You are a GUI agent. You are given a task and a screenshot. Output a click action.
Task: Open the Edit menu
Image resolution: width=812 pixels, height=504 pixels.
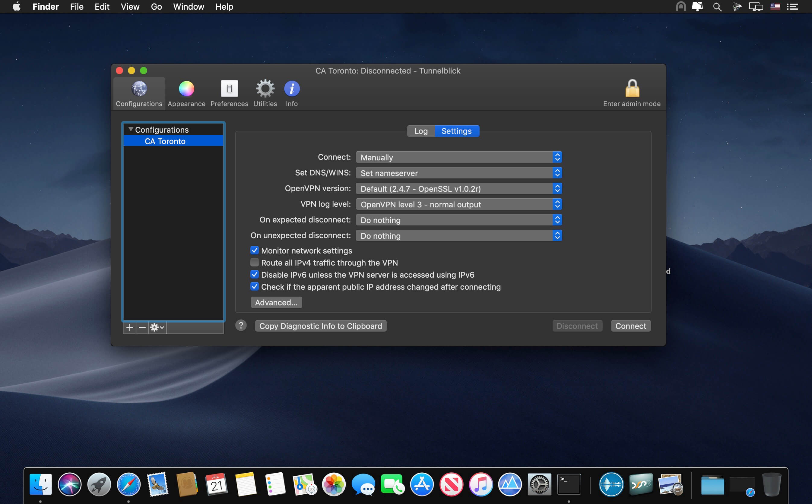point(102,7)
